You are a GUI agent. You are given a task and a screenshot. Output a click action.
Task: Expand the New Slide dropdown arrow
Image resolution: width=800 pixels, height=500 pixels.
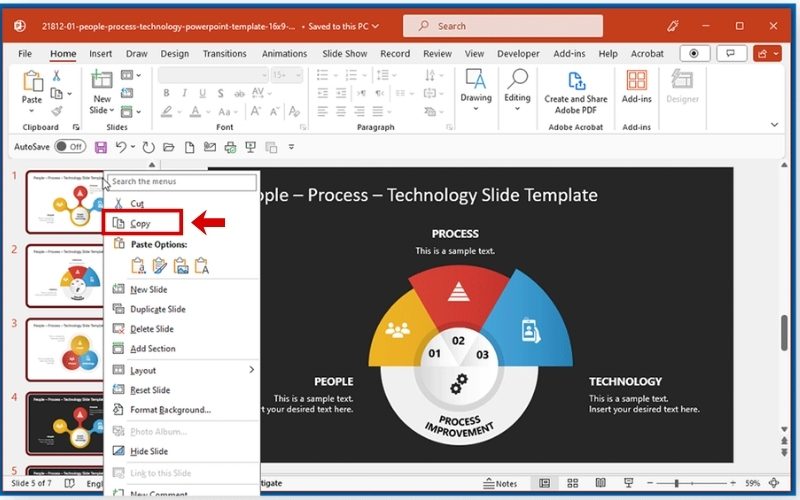pos(112,110)
